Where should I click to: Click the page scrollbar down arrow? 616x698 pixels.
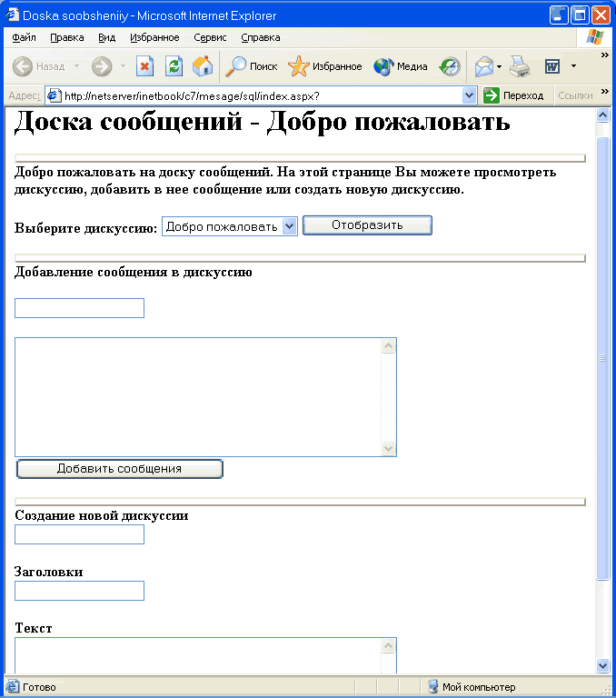(x=602, y=666)
